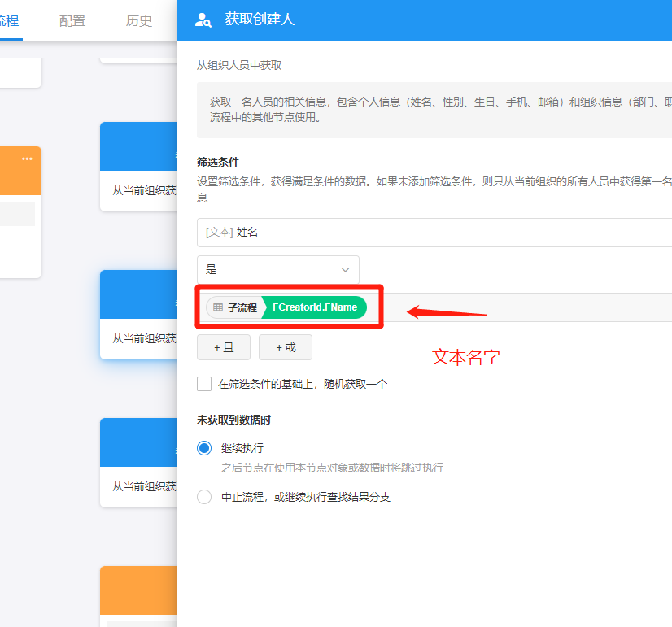Image resolution: width=672 pixels, height=627 pixels.
Task: Click the 获取创建人 panel title
Action: [260, 20]
